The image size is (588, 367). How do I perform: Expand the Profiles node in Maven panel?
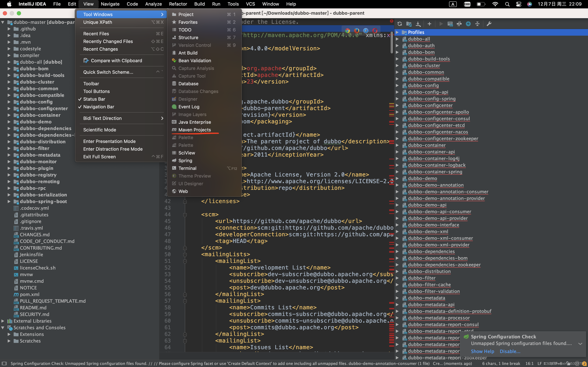point(397,32)
